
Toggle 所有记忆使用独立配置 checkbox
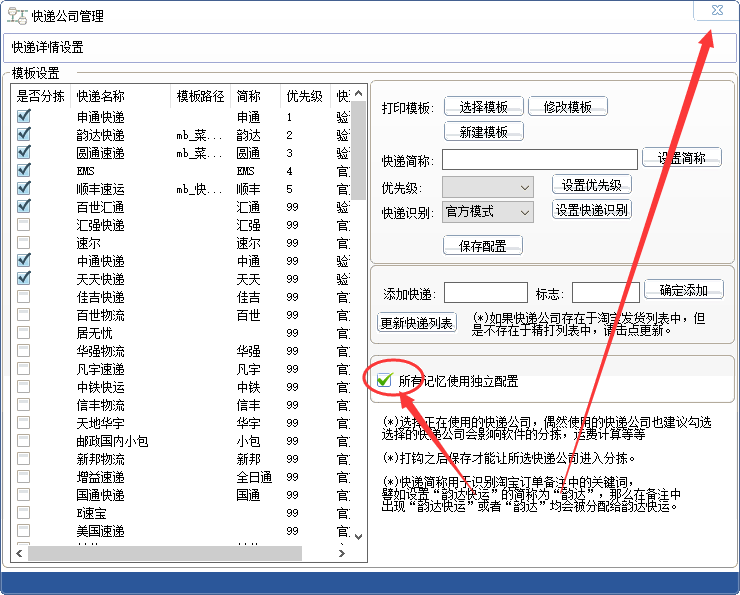[x=384, y=381]
